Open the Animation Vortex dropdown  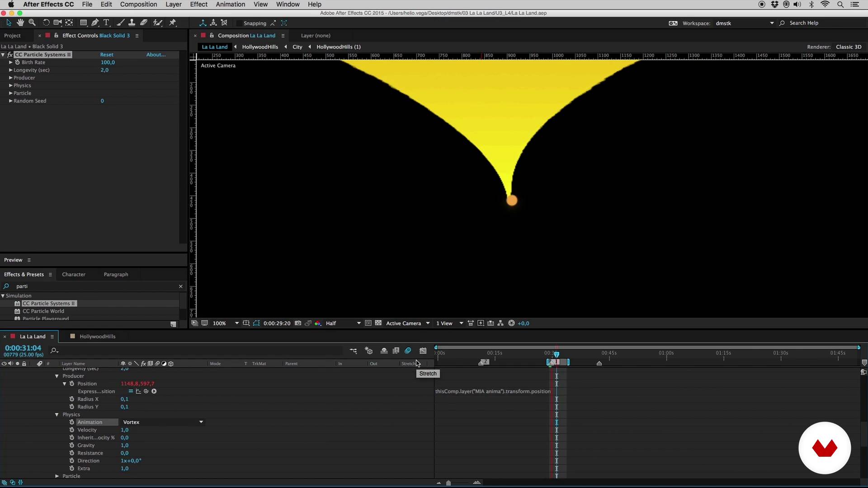click(163, 422)
